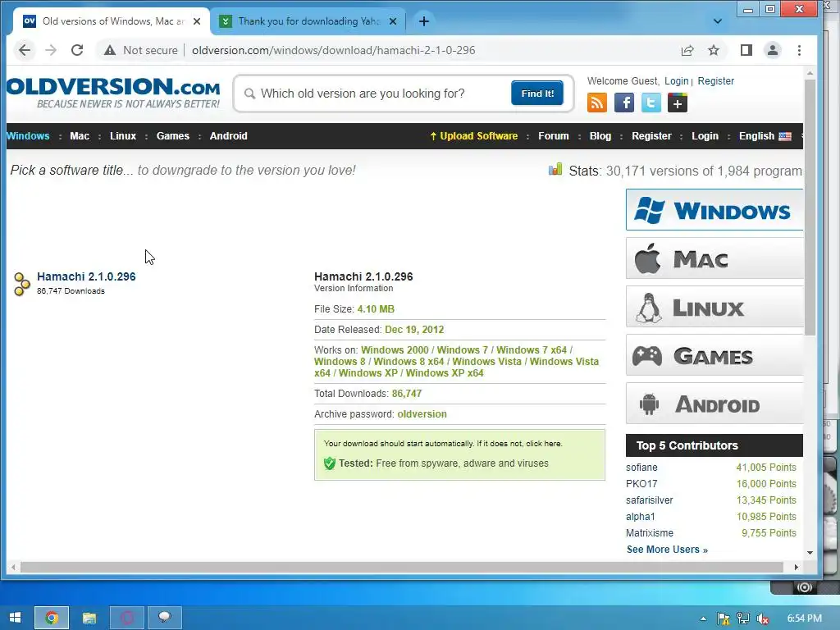Open the Facebook icon link
Screen dimensions: 840x630
(x=624, y=103)
